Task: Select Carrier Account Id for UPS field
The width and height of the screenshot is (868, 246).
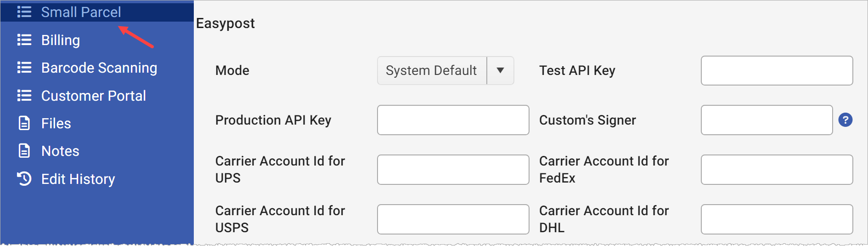Action: click(453, 170)
